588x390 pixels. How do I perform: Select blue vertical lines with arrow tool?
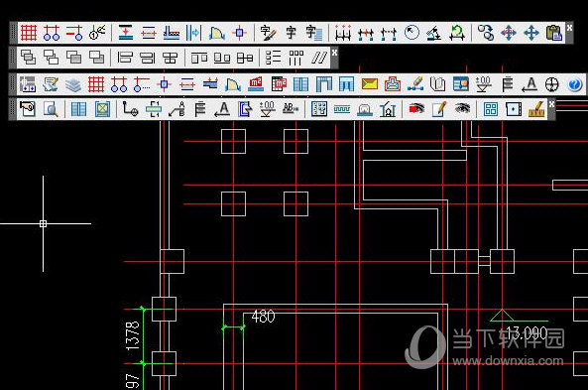[194, 33]
